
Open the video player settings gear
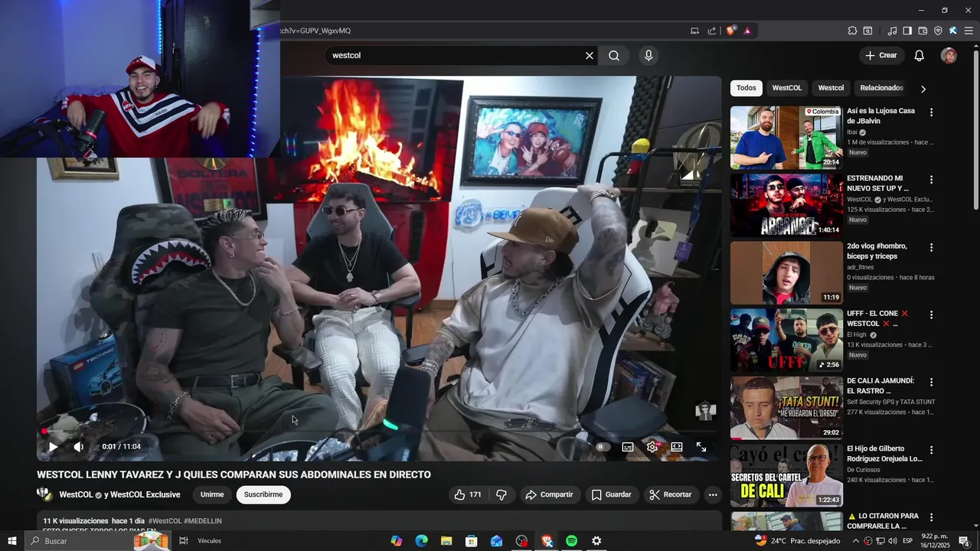pyautogui.click(x=652, y=447)
